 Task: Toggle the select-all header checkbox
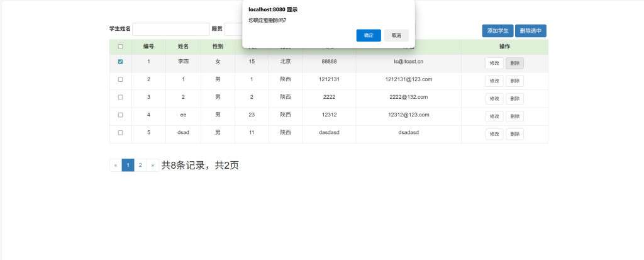coord(120,47)
